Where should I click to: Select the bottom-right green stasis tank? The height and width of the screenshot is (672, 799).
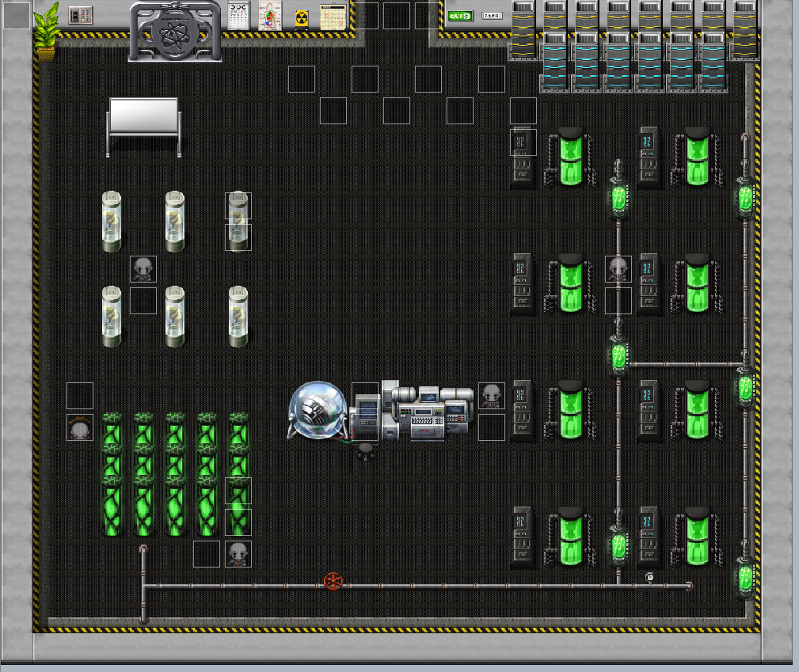[x=698, y=536]
